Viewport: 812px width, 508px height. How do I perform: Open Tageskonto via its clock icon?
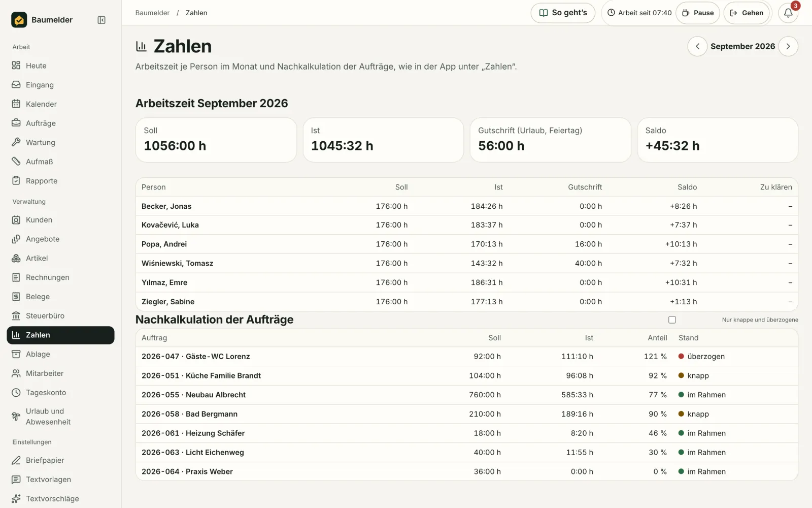(x=16, y=393)
